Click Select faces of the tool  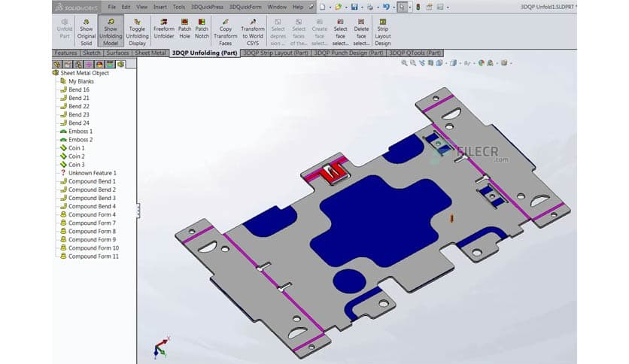tap(299, 32)
